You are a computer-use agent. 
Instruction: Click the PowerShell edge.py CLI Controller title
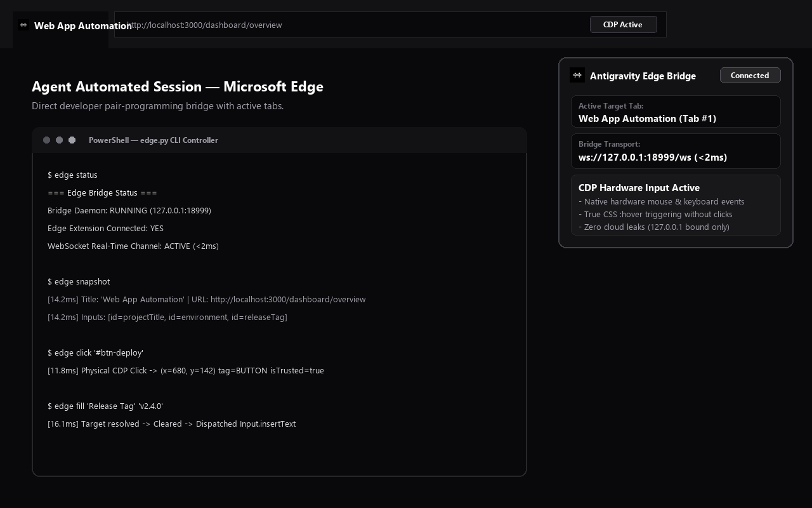click(x=154, y=140)
